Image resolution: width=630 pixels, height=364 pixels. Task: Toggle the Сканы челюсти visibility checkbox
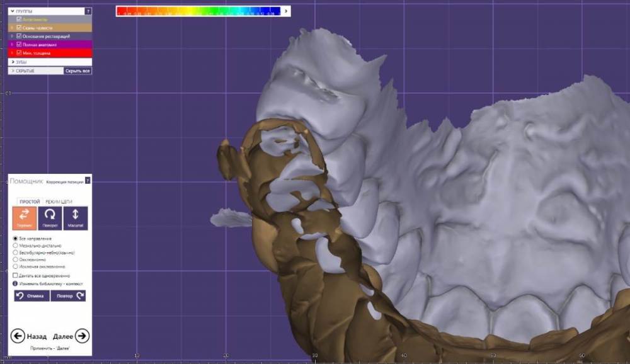[x=19, y=28]
